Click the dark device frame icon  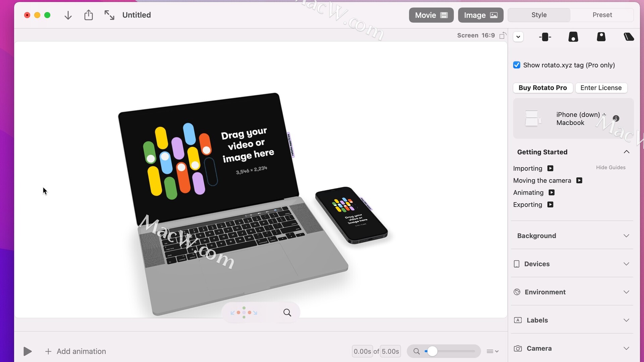pos(545,37)
